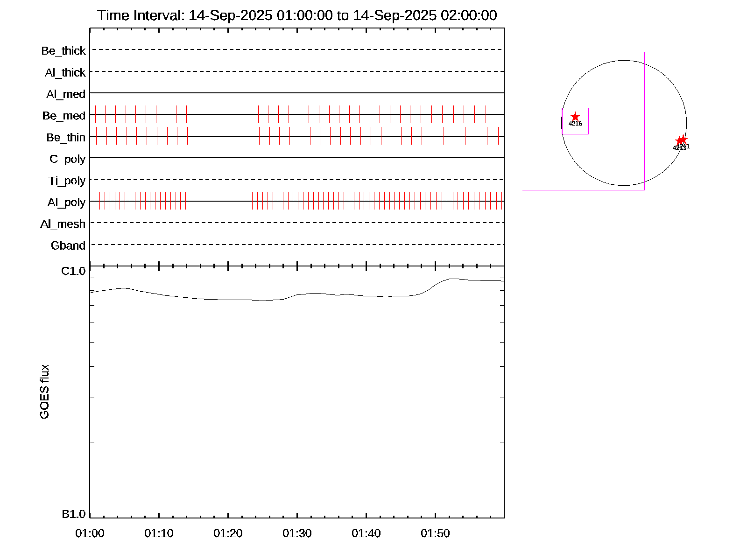Click the 4216 active region number label
Viewport: 747px width, 560px height.
coord(575,124)
